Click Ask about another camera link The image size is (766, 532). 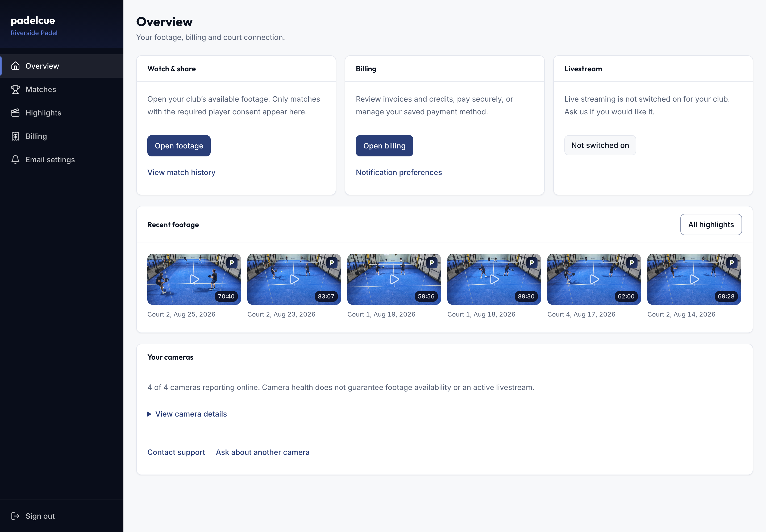coord(263,452)
